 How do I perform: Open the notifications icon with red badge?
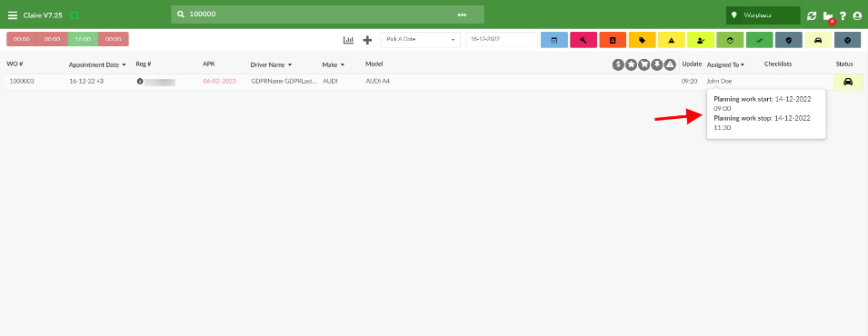click(829, 16)
